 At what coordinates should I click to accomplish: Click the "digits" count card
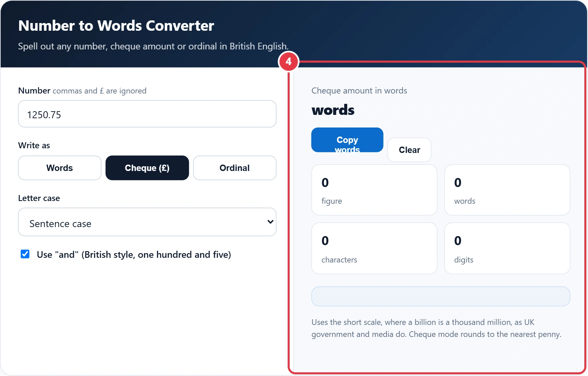tap(507, 248)
